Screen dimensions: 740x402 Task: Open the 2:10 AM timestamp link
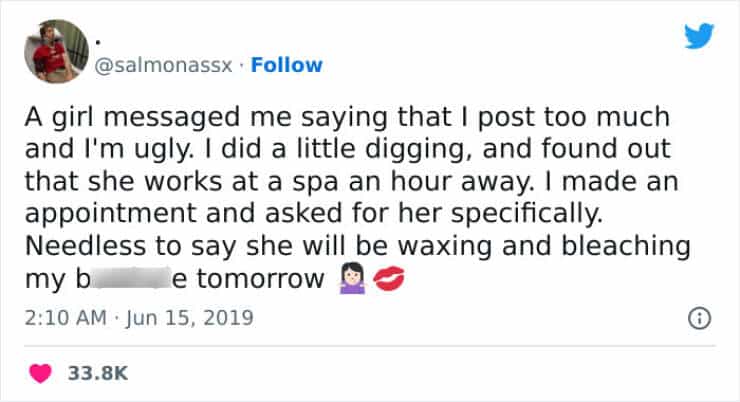coord(61,320)
